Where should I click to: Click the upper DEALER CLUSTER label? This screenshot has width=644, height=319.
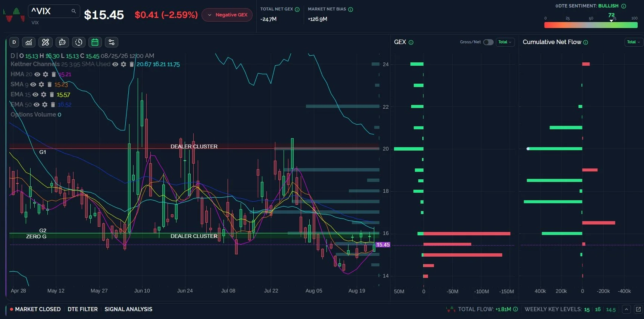point(194,146)
